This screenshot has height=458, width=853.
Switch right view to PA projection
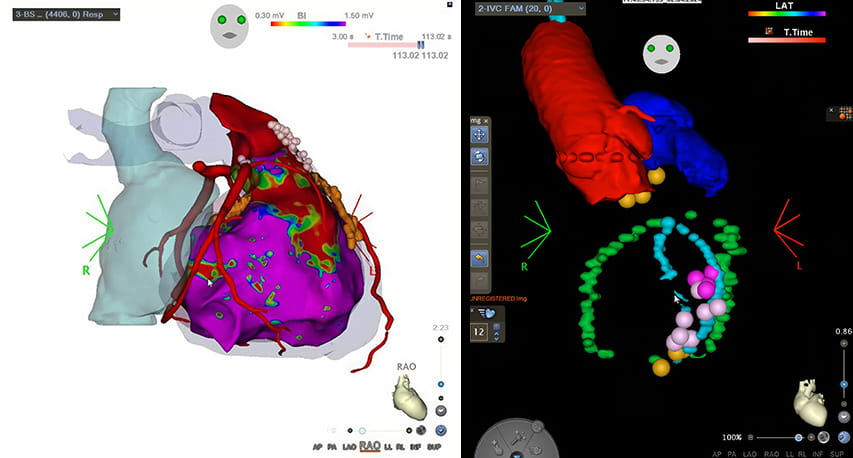732,454
